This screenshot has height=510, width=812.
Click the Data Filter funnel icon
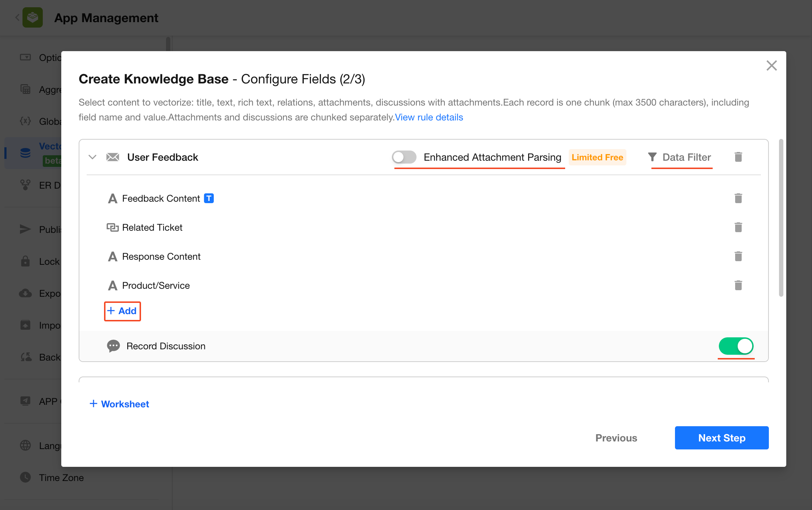[652, 157]
